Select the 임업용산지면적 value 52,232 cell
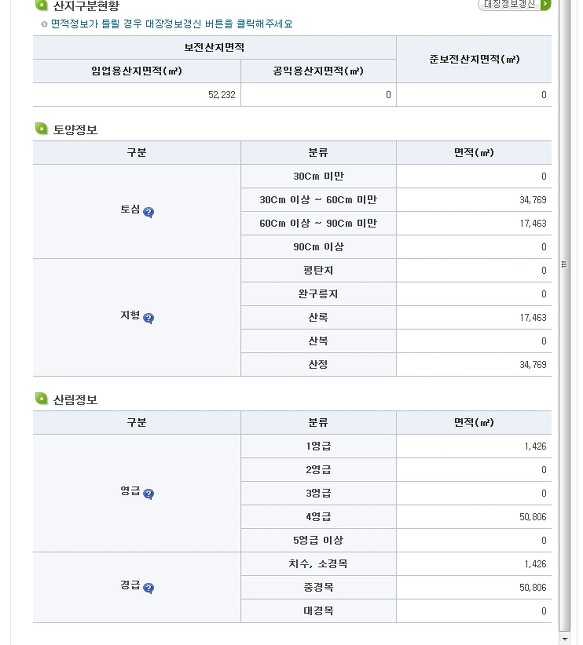583x645 pixels. (x=137, y=95)
